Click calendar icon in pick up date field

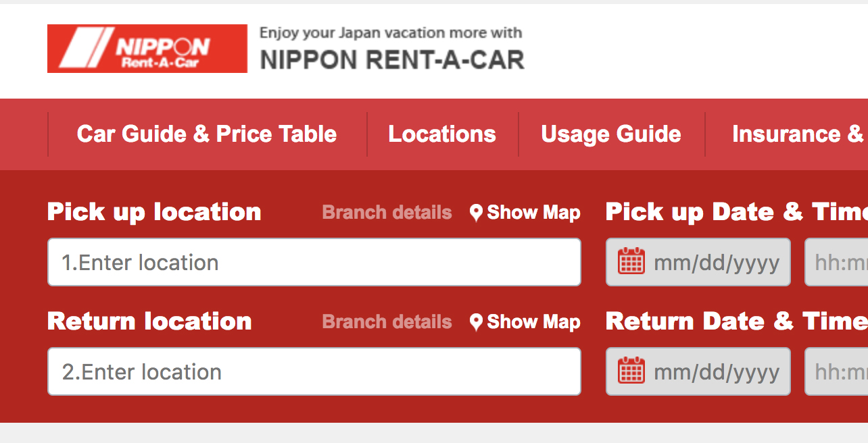631,261
